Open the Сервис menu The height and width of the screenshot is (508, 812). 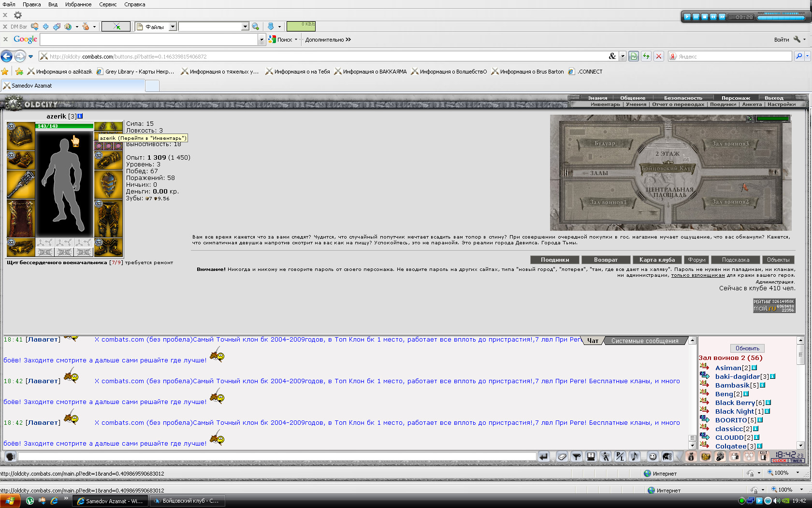click(108, 4)
